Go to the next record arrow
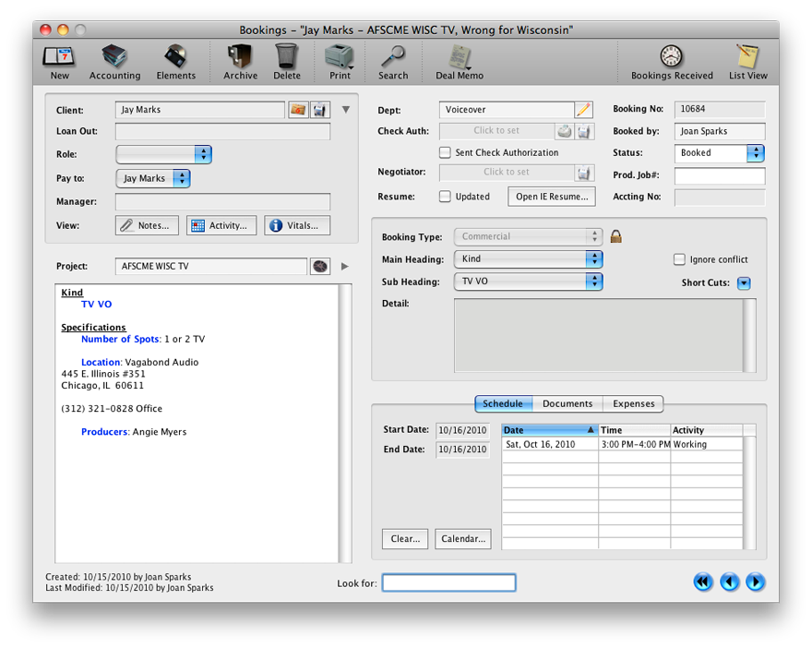 (x=755, y=582)
